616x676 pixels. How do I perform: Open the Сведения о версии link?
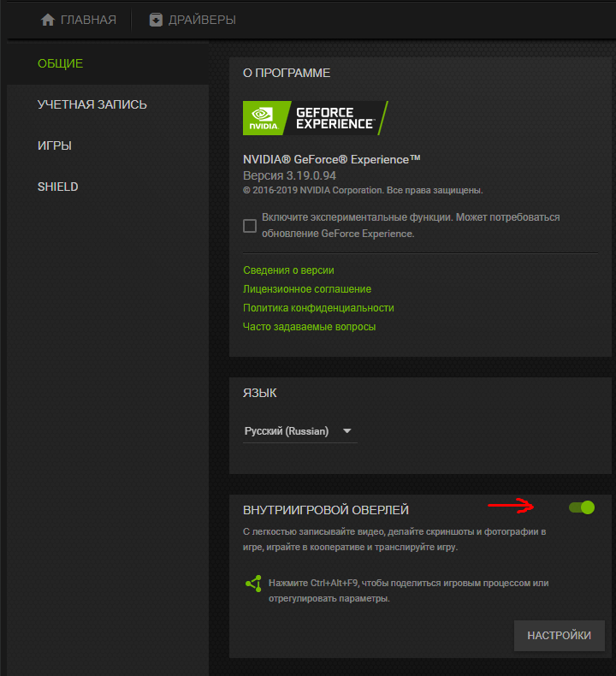[x=288, y=270]
